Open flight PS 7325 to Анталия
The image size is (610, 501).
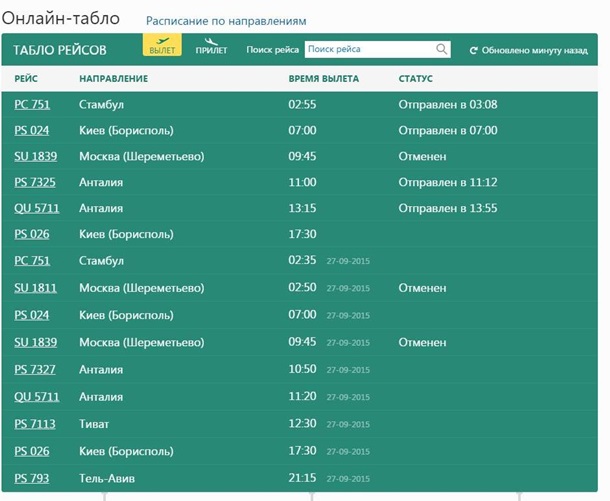coord(34,182)
